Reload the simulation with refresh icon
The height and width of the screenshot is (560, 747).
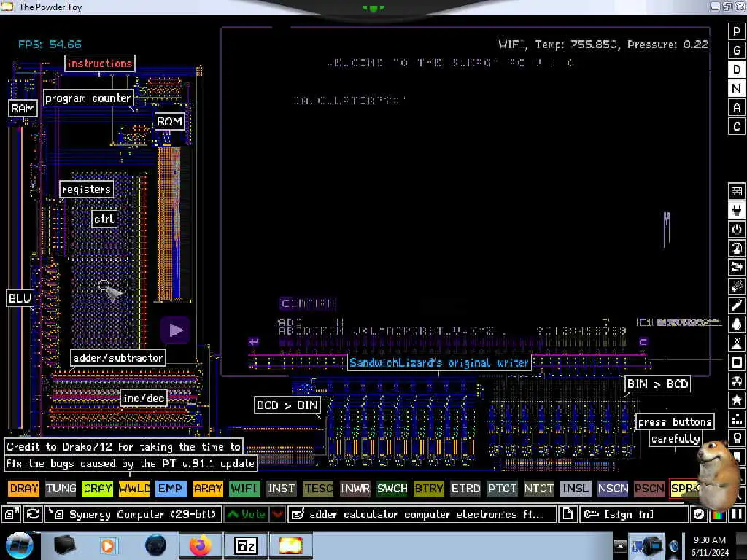pos(33,514)
